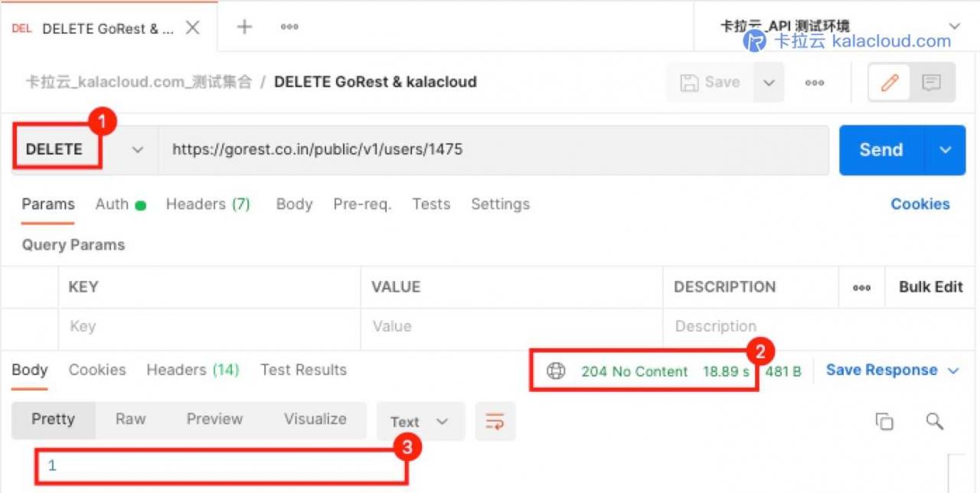980x493 pixels.
Task: Open the Headers (7) request tab
Action: click(208, 204)
